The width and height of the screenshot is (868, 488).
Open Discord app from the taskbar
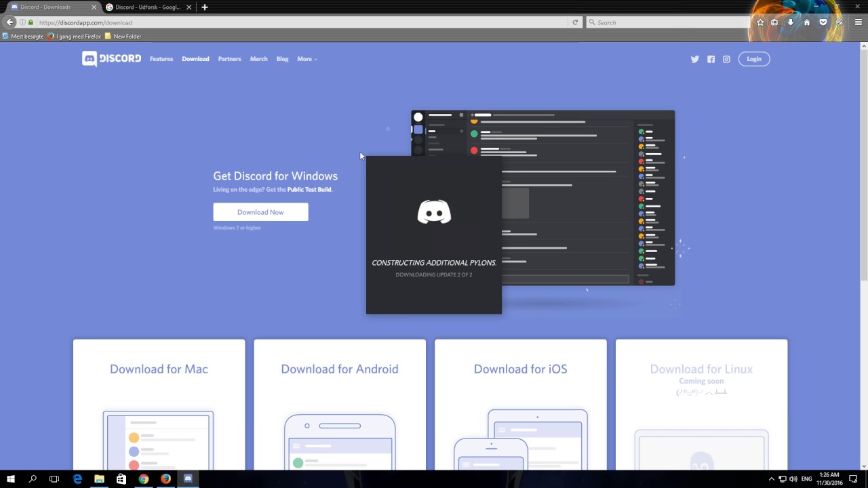tap(188, 479)
